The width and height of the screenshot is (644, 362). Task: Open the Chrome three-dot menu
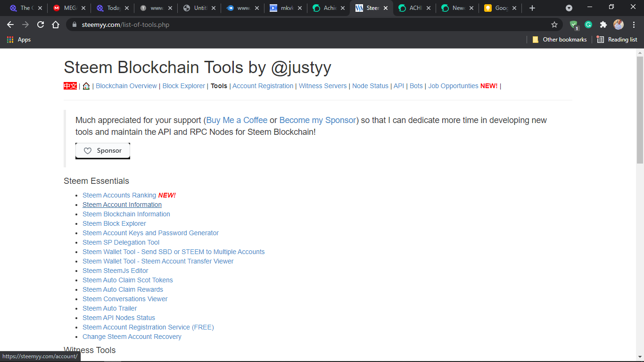(x=634, y=25)
